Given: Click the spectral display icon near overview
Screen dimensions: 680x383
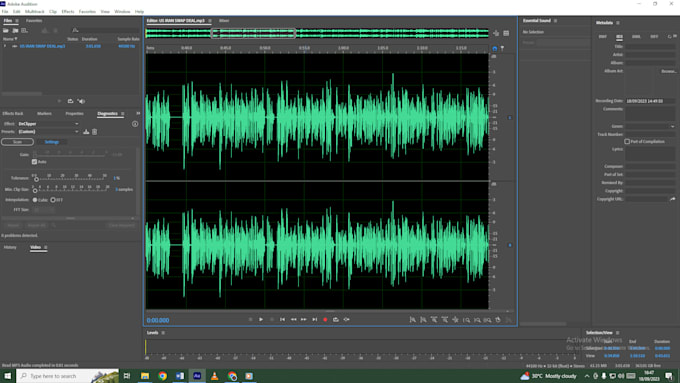Looking at the screenshot, I should (506, 33).
